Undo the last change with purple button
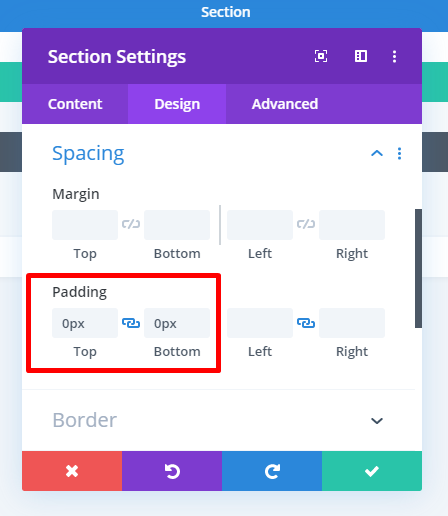448x516 pixels. pyautogui.click(x=172, y=471)
